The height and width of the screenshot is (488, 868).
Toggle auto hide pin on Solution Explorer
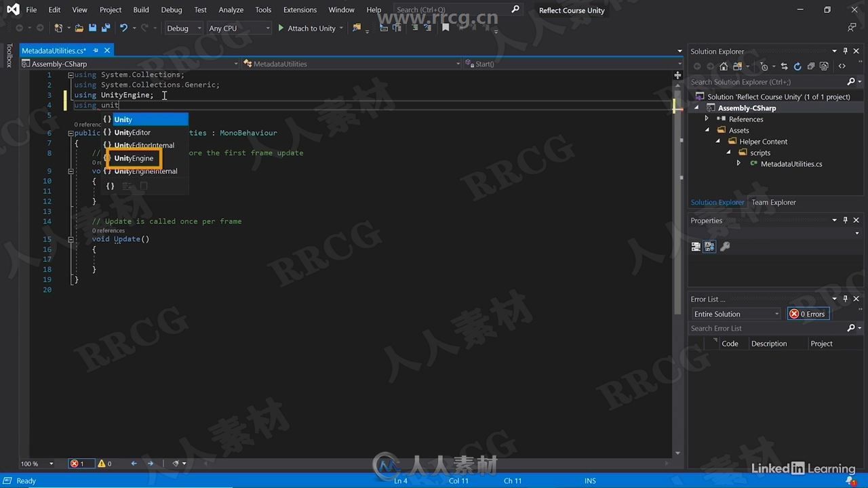[845, 51]
